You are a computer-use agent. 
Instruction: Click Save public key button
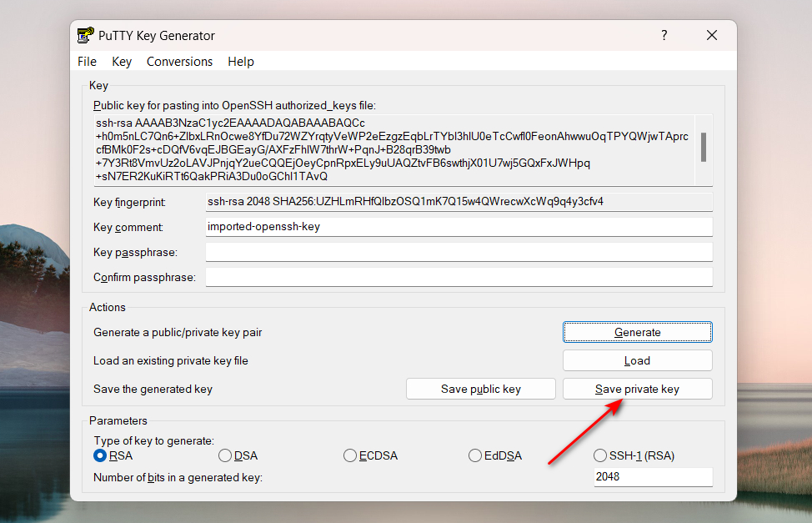480,389
